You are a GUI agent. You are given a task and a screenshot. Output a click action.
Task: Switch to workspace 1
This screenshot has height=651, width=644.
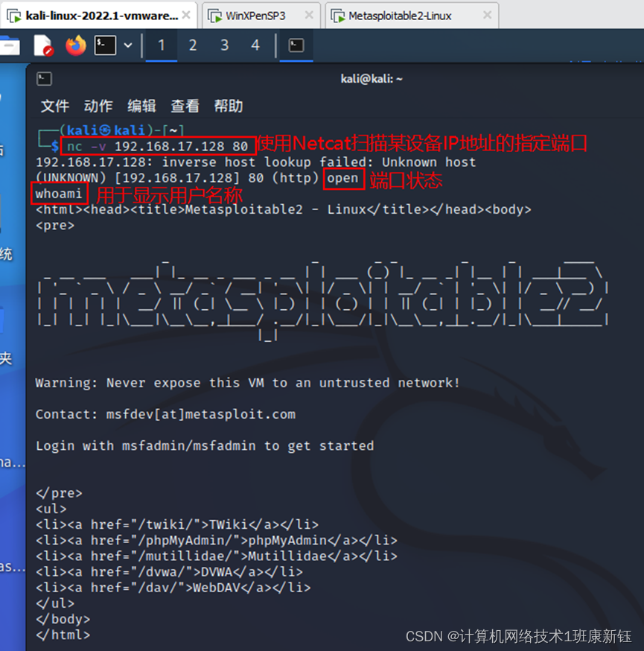point(162,45)
